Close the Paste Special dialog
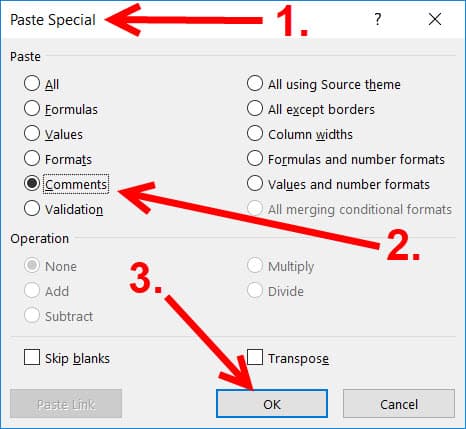The height and width of the screenshot is (429, 466). click(x=435, y=19)
